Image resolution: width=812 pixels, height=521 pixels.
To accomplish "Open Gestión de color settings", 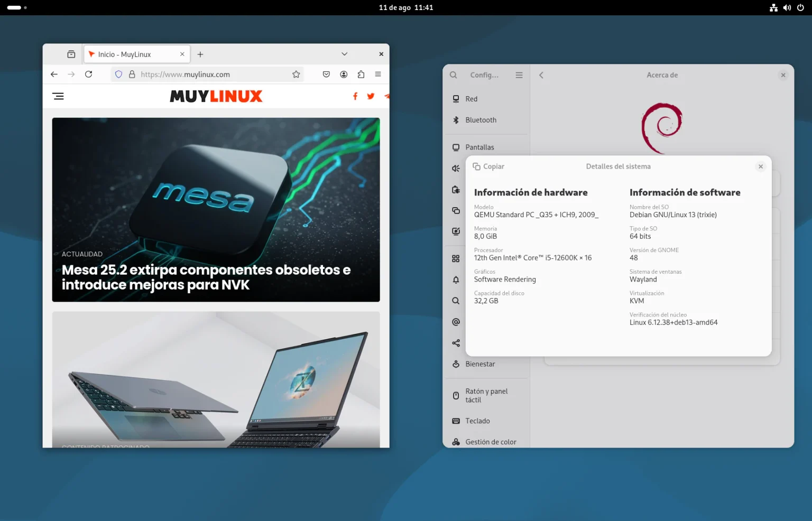I will point(486,442).
